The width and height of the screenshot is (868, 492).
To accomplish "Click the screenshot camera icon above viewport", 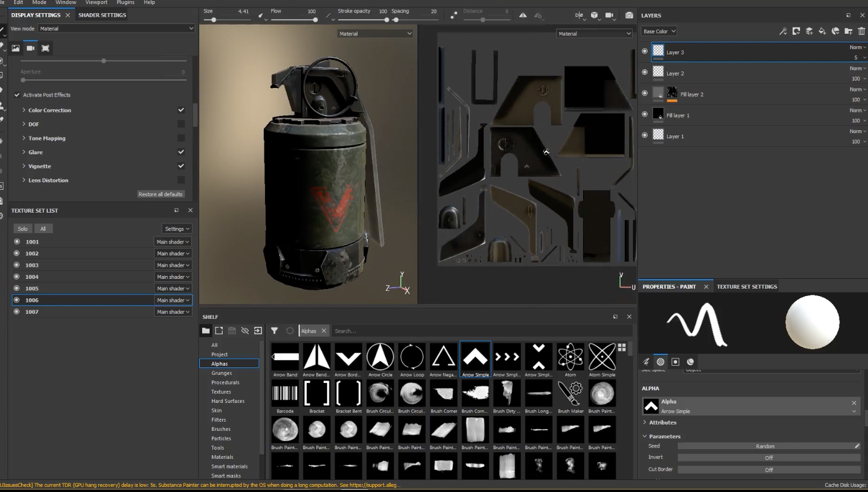I will [629, 15].
